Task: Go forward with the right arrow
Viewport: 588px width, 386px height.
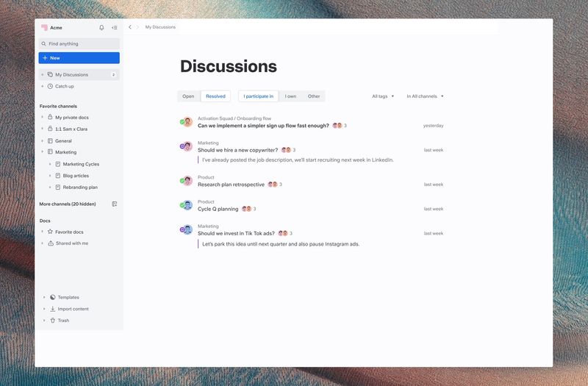Action: (x=137, y=27)
